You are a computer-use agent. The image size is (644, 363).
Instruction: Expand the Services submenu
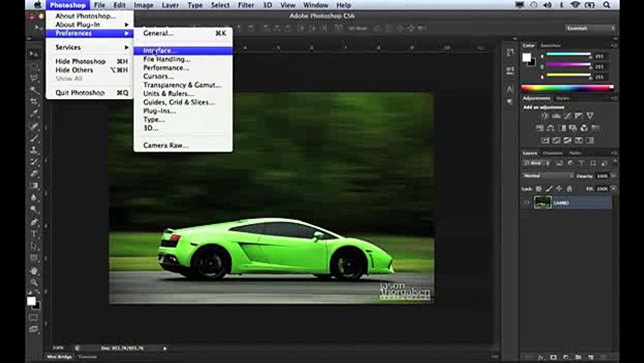click(x=89, y=47)
